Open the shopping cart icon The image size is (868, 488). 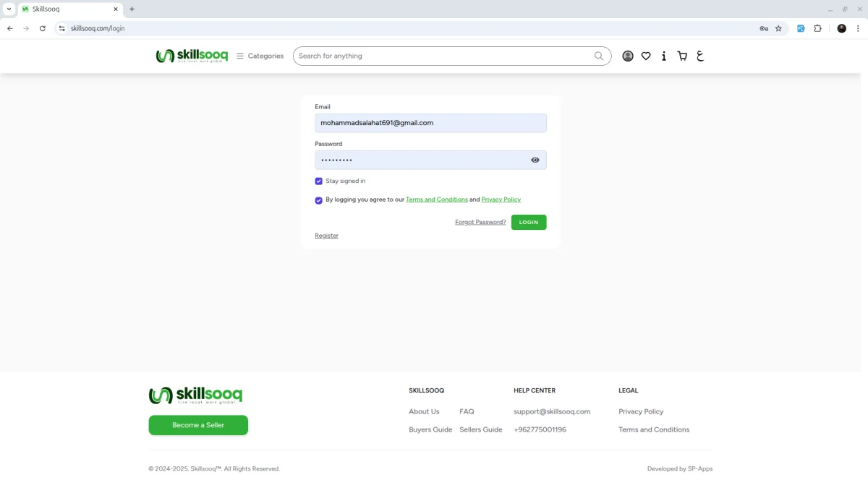tap(682, 56)
